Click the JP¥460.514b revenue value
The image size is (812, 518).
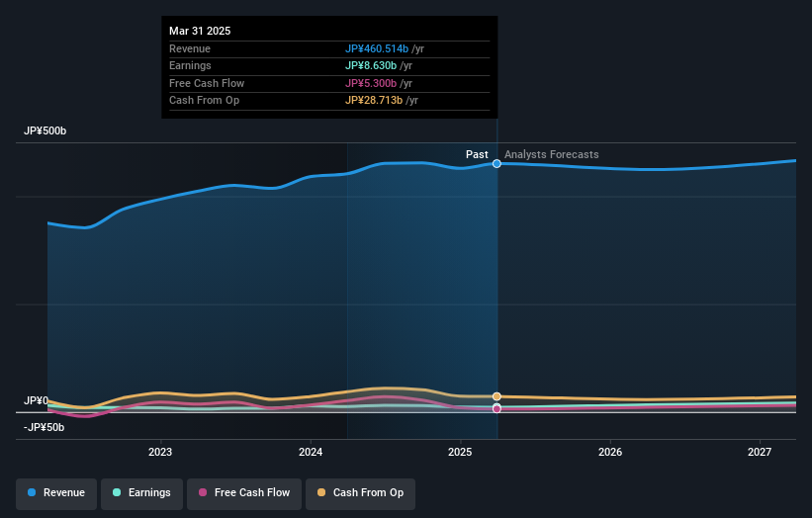tap(377, 48)
